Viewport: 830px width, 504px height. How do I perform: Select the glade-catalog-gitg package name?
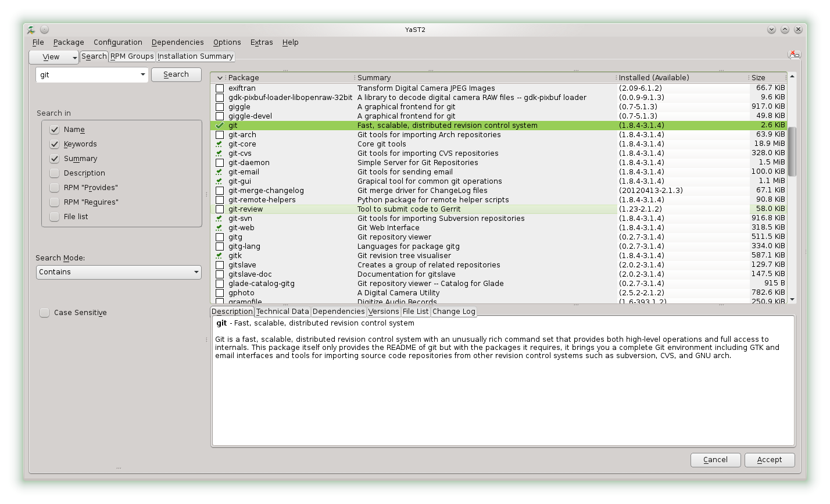262,284
